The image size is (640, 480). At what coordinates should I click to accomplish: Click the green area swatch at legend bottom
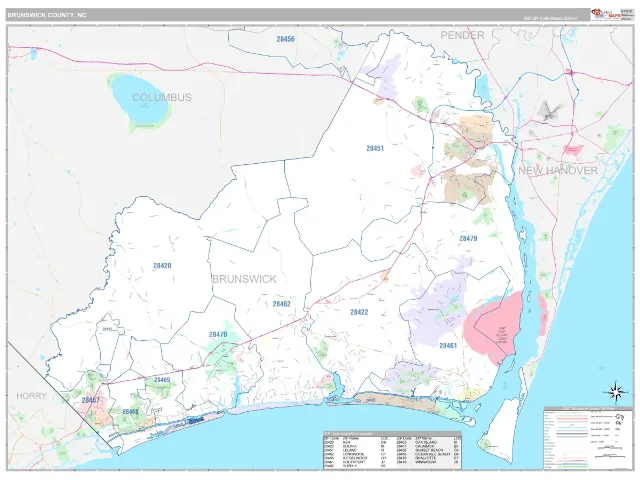pos(572,467)
